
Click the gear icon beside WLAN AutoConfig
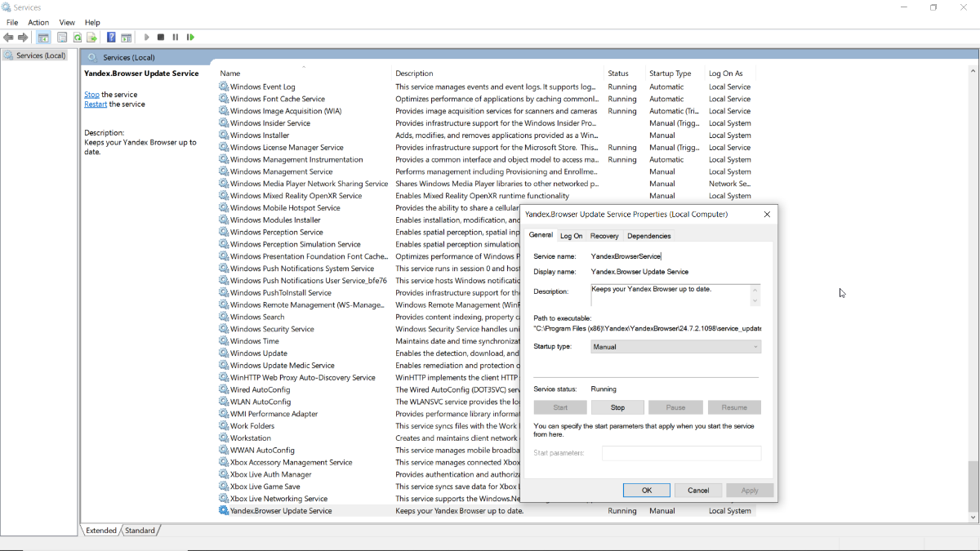pyautogui.click(x=224, y=402)
